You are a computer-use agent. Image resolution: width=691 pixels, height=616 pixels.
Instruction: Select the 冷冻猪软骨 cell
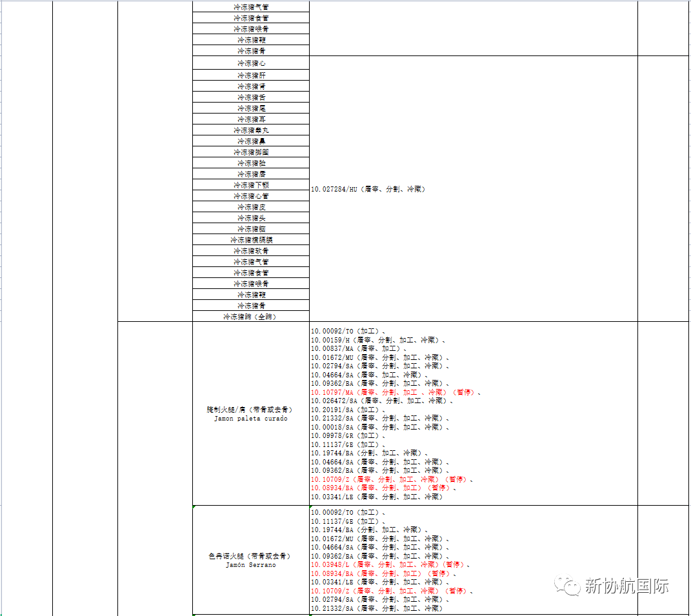251,251
